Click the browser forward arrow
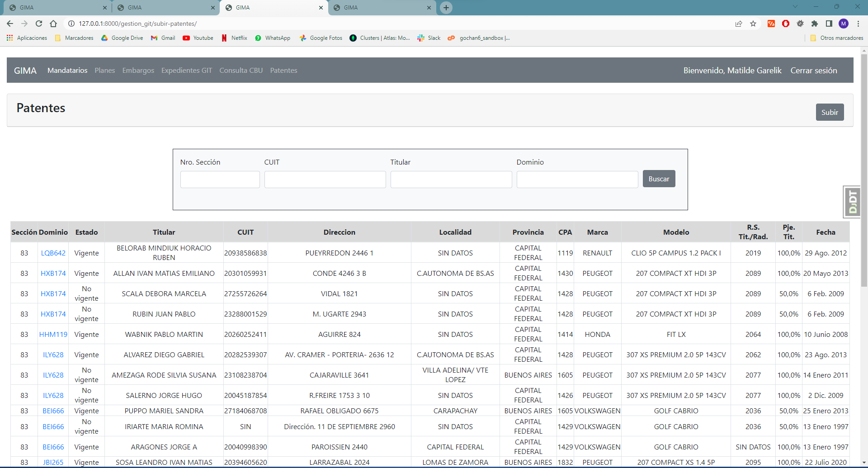The height and width of the screenshot is (468, 868). pyautogui.click(x=24, y=24)
